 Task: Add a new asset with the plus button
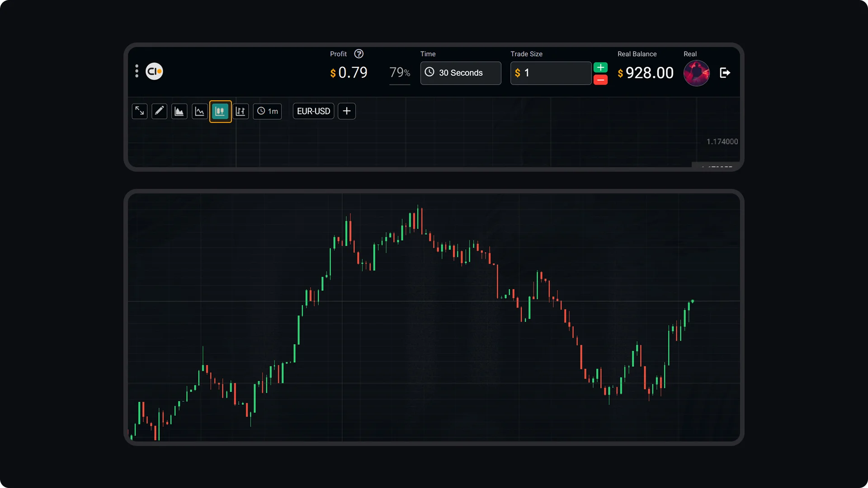pos(346,111)
